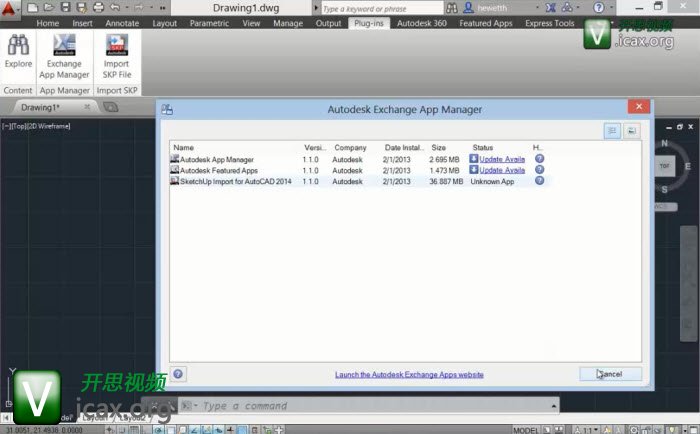
Task: Switch App Manager to icon tile view
Action: pos(632,131)
